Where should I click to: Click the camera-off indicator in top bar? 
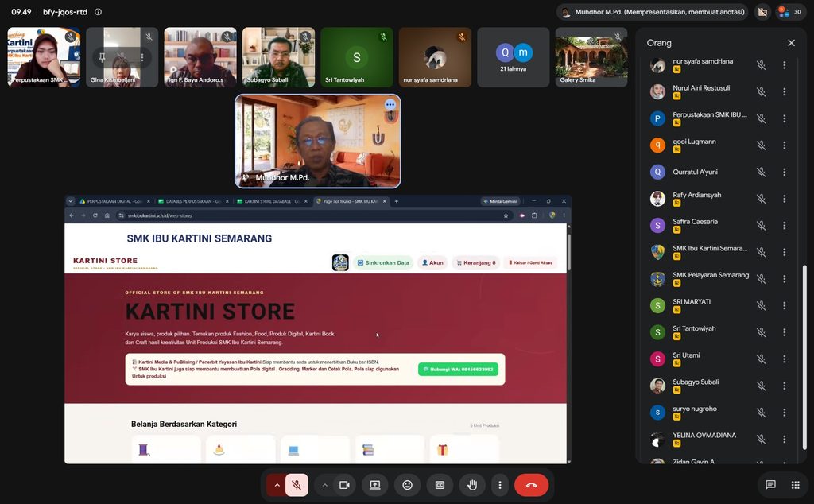tap(762, 11)
